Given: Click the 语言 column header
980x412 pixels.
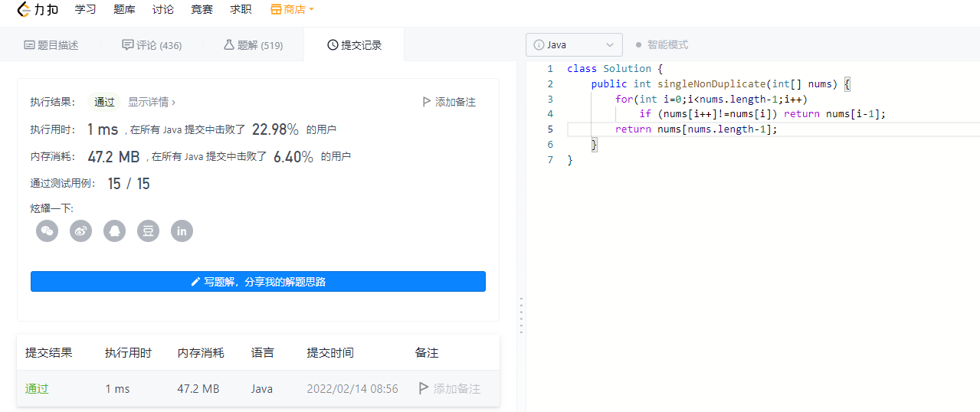Looking at the screenshot, I should [263, 353].
